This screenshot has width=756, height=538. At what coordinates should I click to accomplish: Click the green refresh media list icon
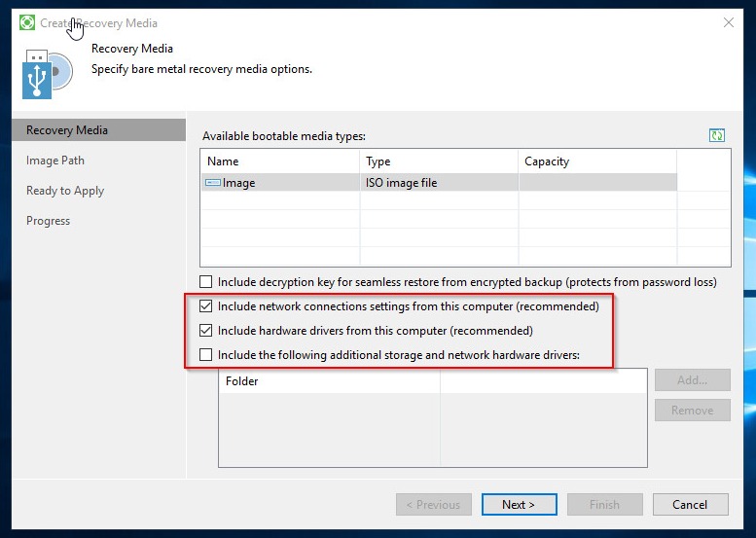(717, 136)
